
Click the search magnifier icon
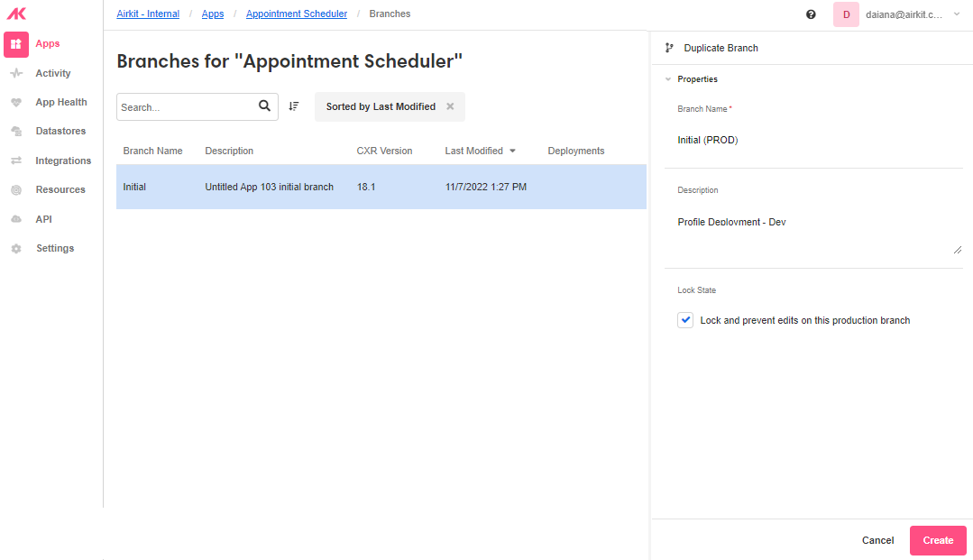click(264, 106)
